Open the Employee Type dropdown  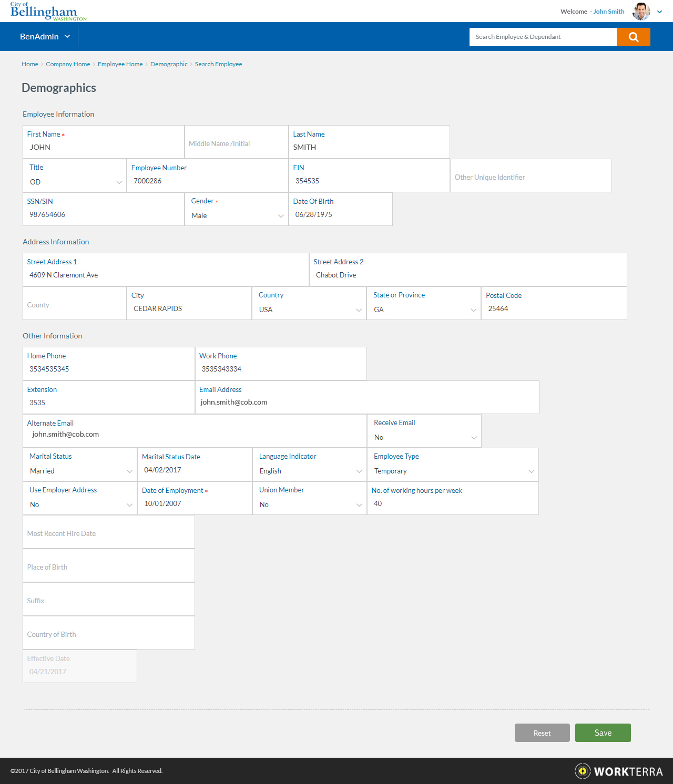pyautogui.click(x=453, y=471)
